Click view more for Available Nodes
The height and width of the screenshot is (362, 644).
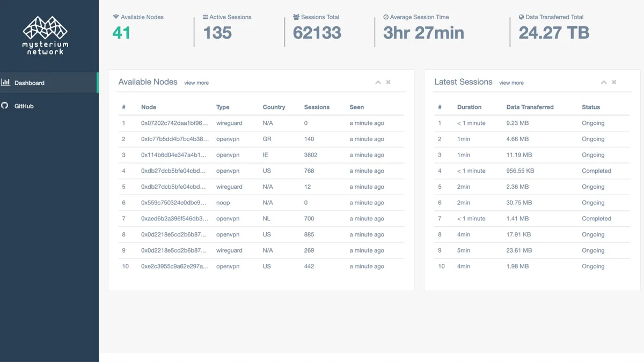point(196,83)
